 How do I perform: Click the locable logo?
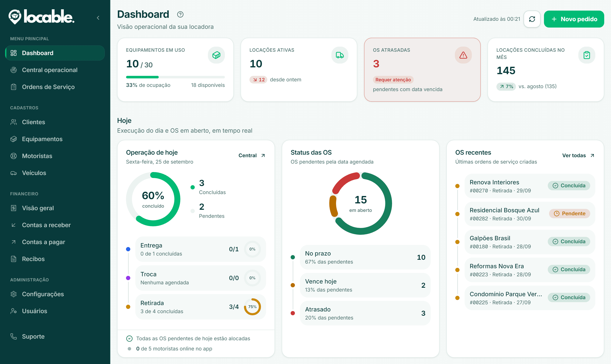41,17
